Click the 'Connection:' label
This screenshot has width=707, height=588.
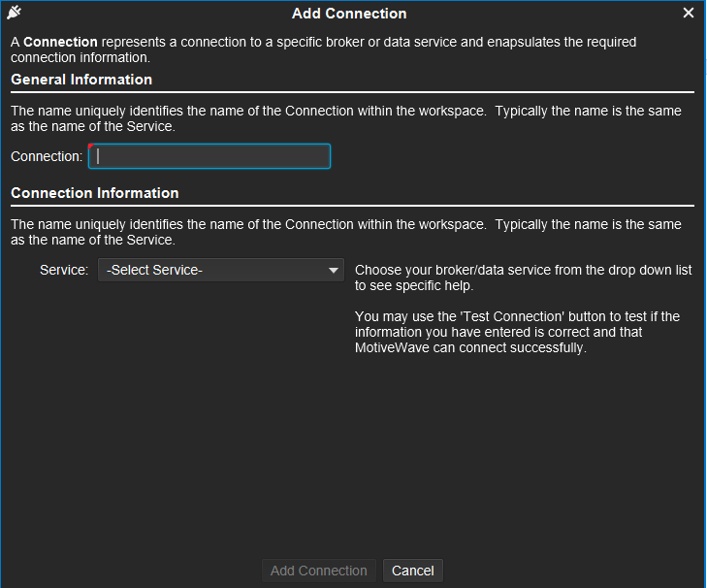pyautogui.click(x=47, y=156)
